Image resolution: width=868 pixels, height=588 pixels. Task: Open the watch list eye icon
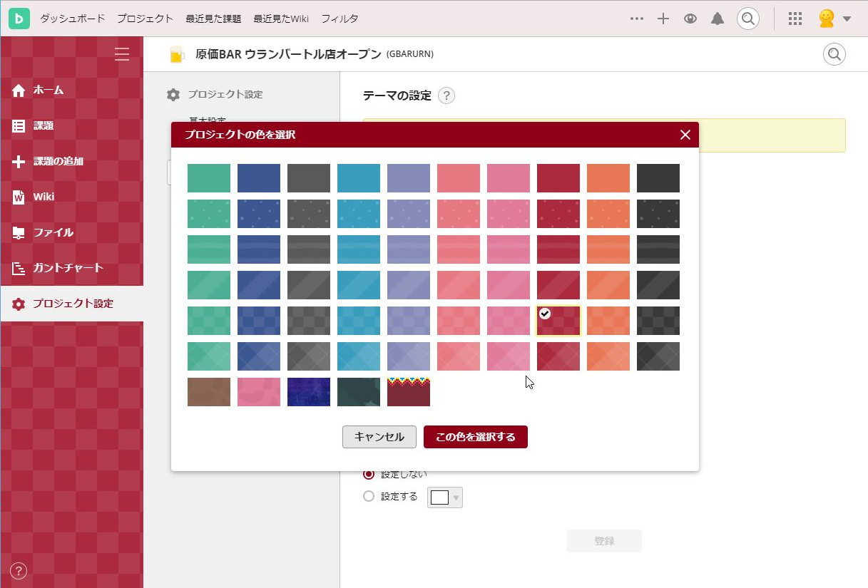tap(690, 19)
